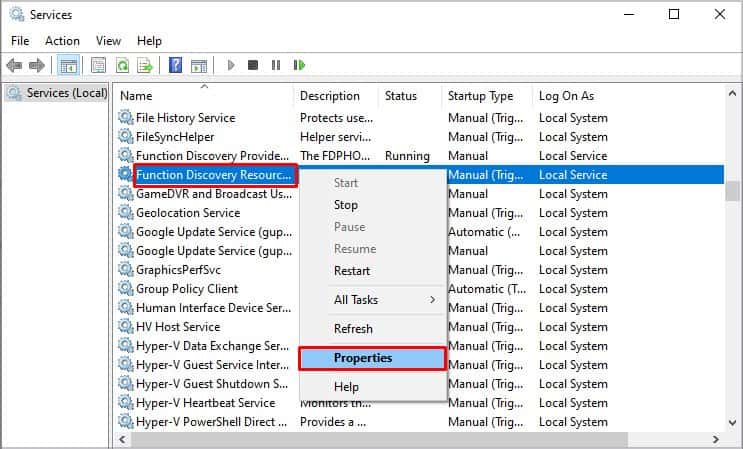Click the Refresh toolbar icon
The width and height of the screenshot is (743, 449).
tap(122, 65)
